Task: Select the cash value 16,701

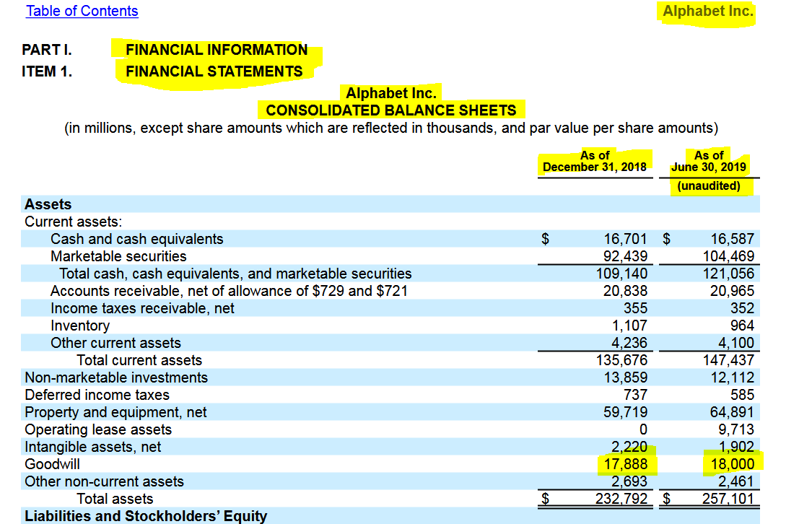Action: tap(625, 239)
